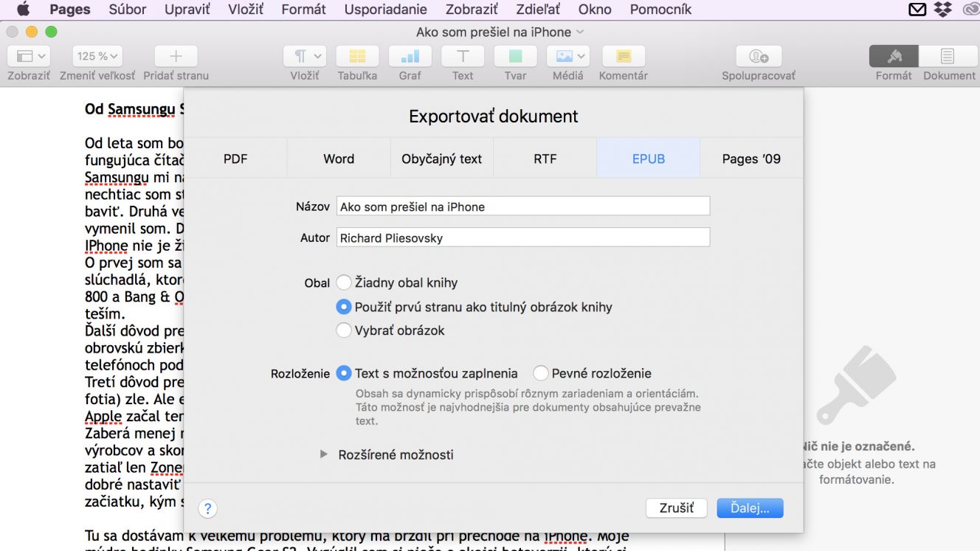980x551 pixels.
Task: Select Pevné rozloženie layout option
Action: [541, 373]
